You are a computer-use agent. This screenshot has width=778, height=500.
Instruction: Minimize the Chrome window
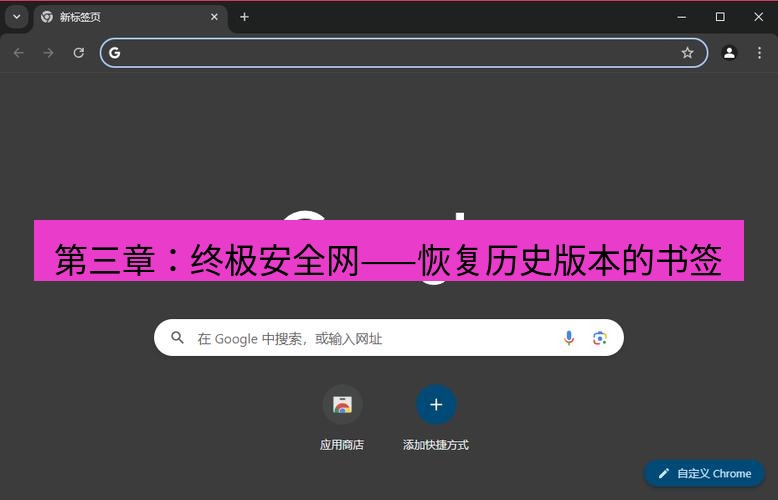tap(682, 17)
